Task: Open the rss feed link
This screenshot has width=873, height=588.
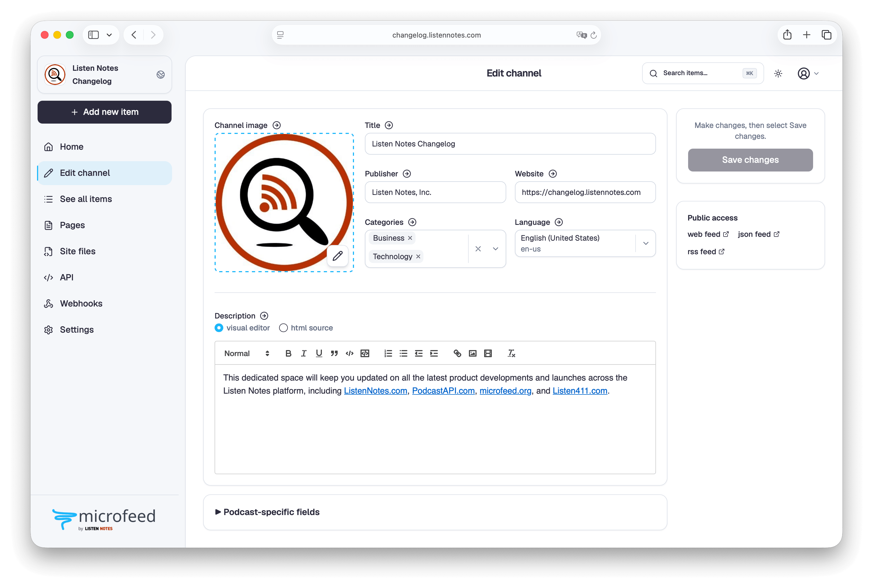Action: coord(706,252)
